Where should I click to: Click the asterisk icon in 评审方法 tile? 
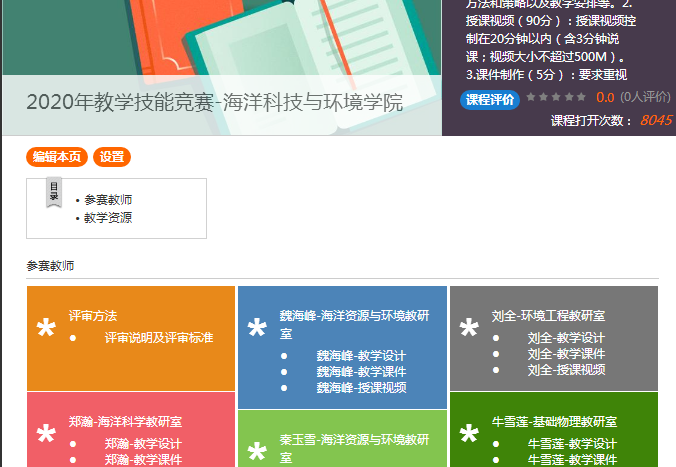coord(46,329)
